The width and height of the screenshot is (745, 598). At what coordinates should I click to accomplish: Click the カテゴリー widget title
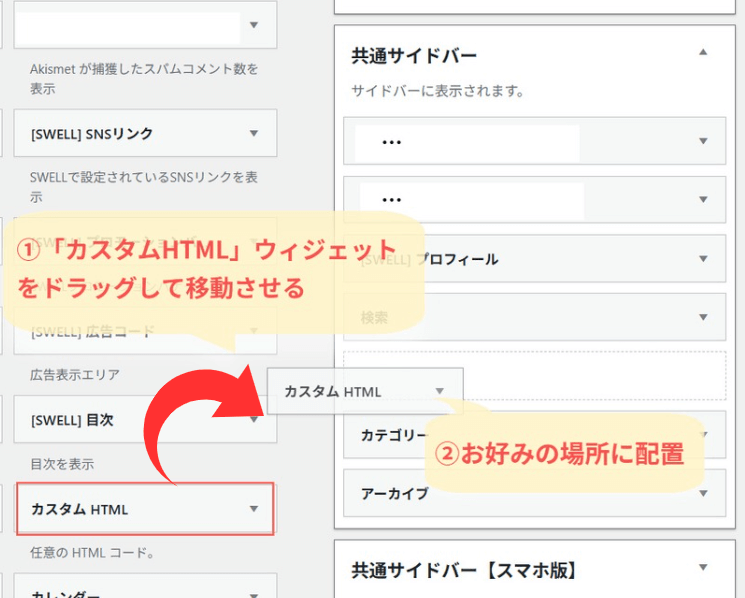[388, 436]
